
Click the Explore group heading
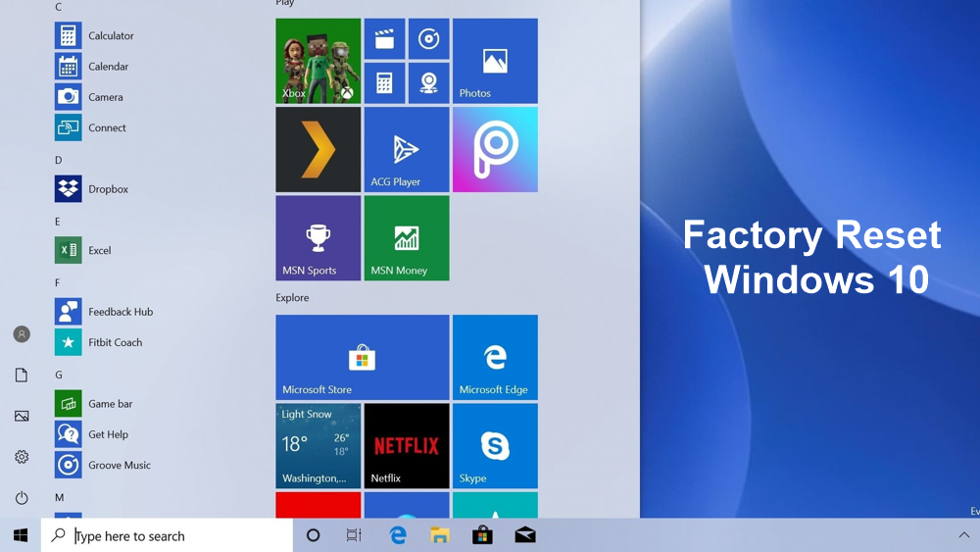(292, 297)
